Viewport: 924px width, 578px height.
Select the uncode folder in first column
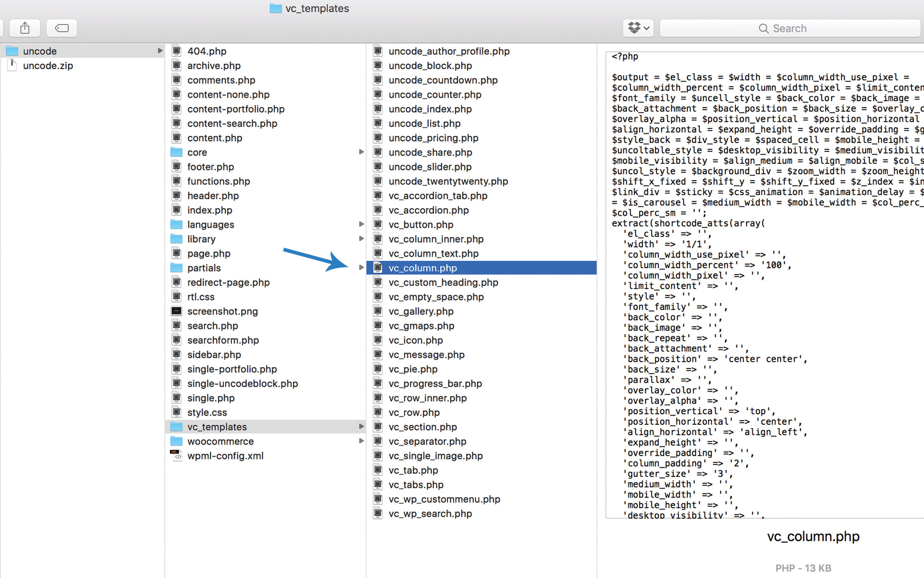coord(40,51)
